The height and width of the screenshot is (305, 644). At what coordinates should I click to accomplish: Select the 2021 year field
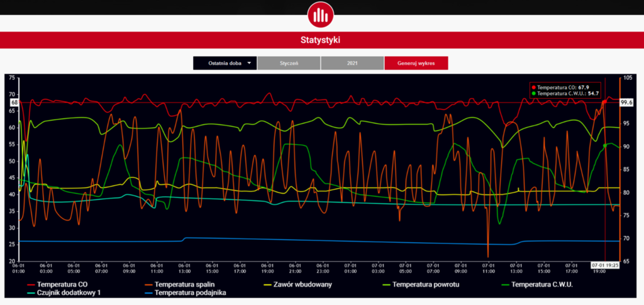(x=352, y=64)
